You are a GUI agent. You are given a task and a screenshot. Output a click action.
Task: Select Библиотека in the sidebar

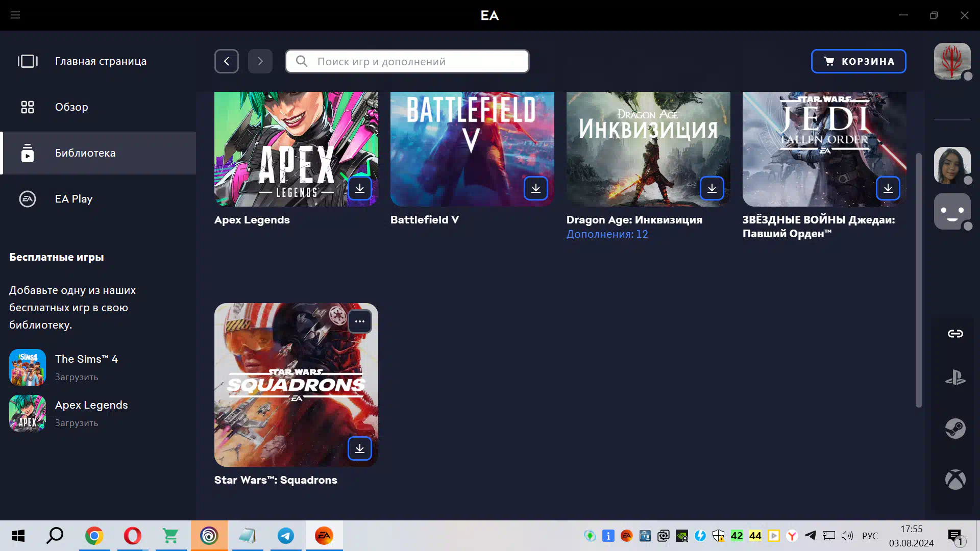pos(98,153)
